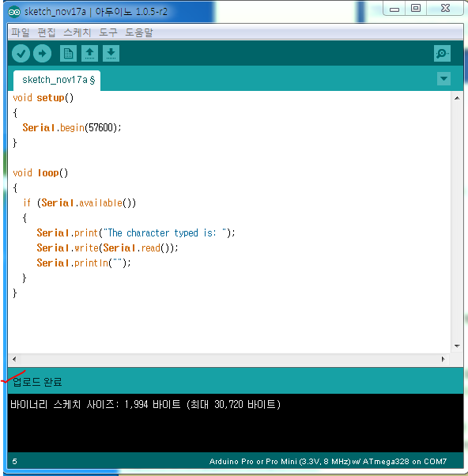Click the Upload arrow button
The image size is (468, 476).
pyautogui.click(x=42, y=54)
